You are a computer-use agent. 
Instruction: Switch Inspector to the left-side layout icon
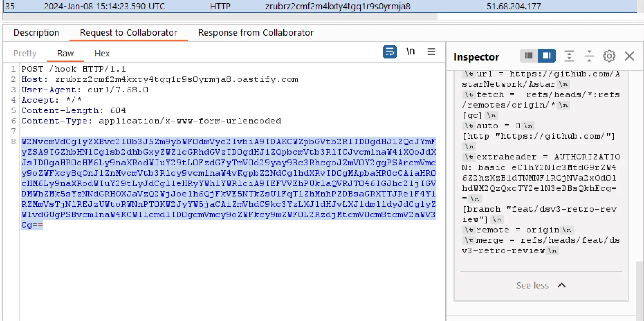click(528, 56)
